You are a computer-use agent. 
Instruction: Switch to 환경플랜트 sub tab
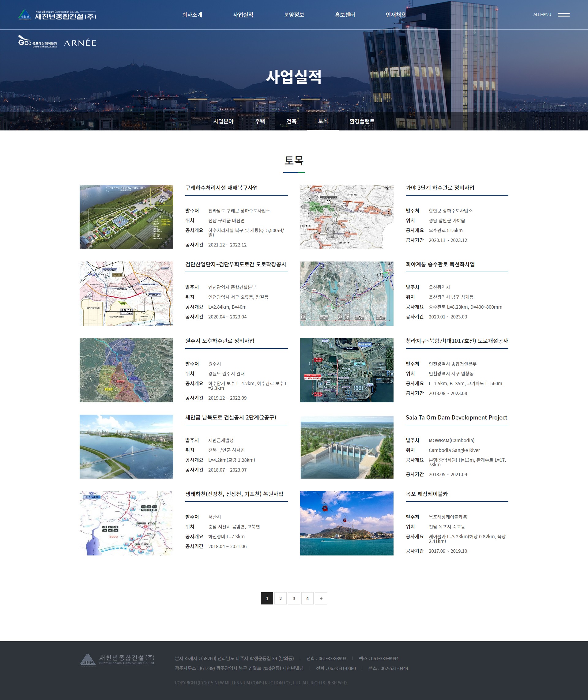(362, 121)
